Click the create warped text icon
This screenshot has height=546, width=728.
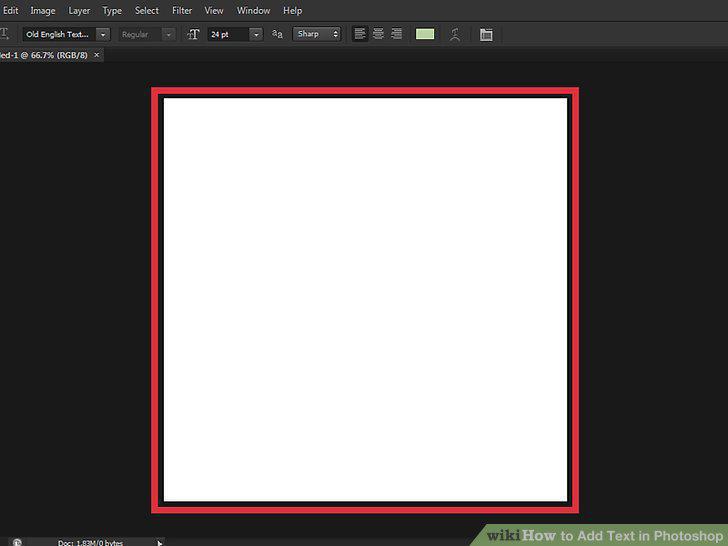point(455,34)
